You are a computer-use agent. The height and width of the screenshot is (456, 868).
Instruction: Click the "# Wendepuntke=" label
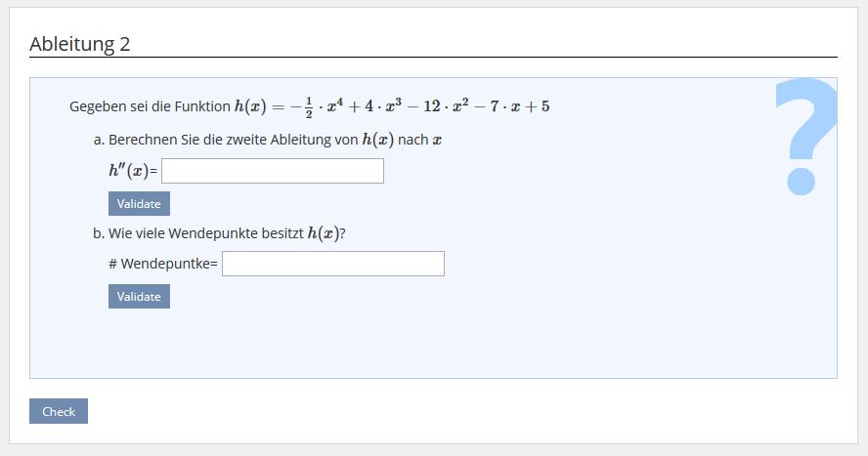click(164, 264)
